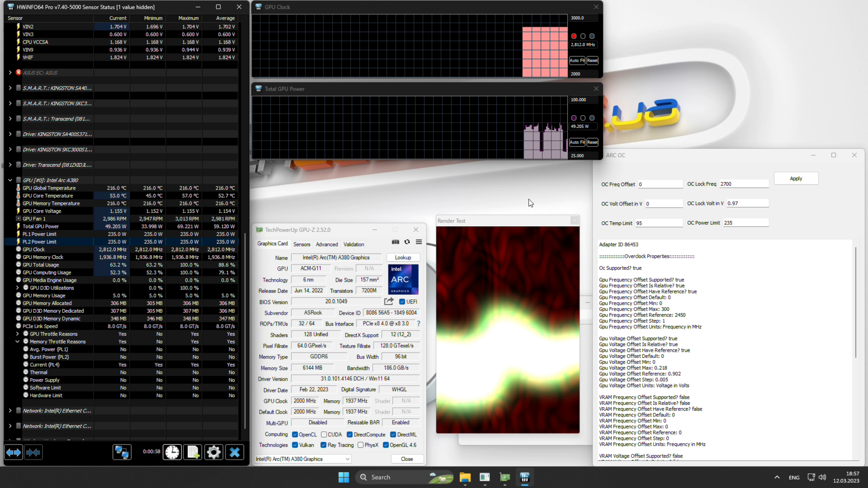Toggle the UEFI checkbox in GPU-Z

point(402,301)
